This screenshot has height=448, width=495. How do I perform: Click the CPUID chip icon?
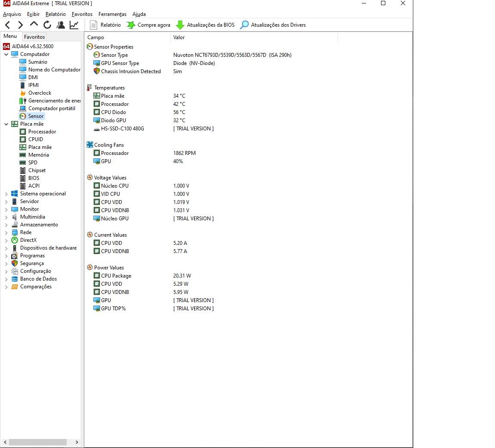coord(23,139)
